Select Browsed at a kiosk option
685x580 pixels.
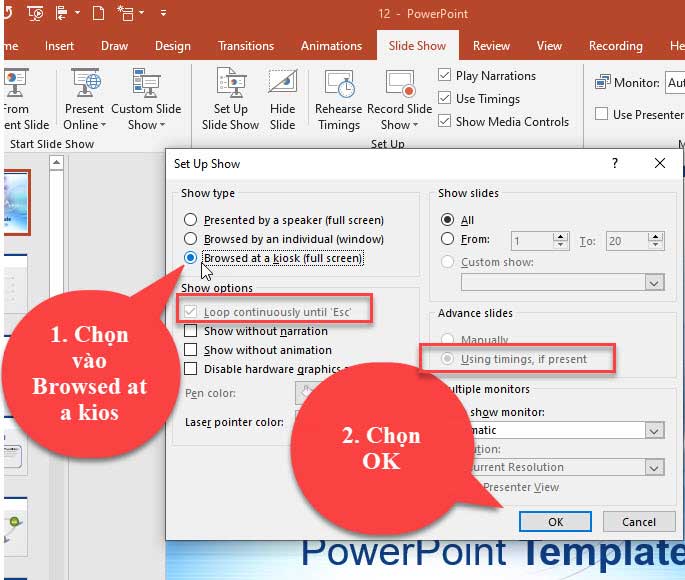[x=190, y=258]
